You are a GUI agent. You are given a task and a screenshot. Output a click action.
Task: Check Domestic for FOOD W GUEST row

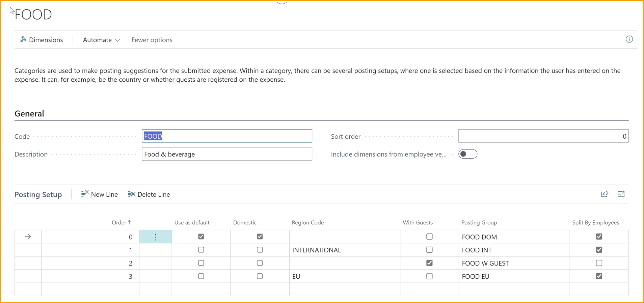tap(260, 263)
